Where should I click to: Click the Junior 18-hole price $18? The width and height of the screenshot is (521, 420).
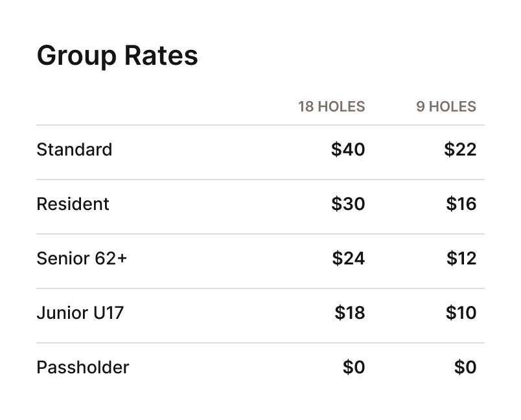(350, 313)
